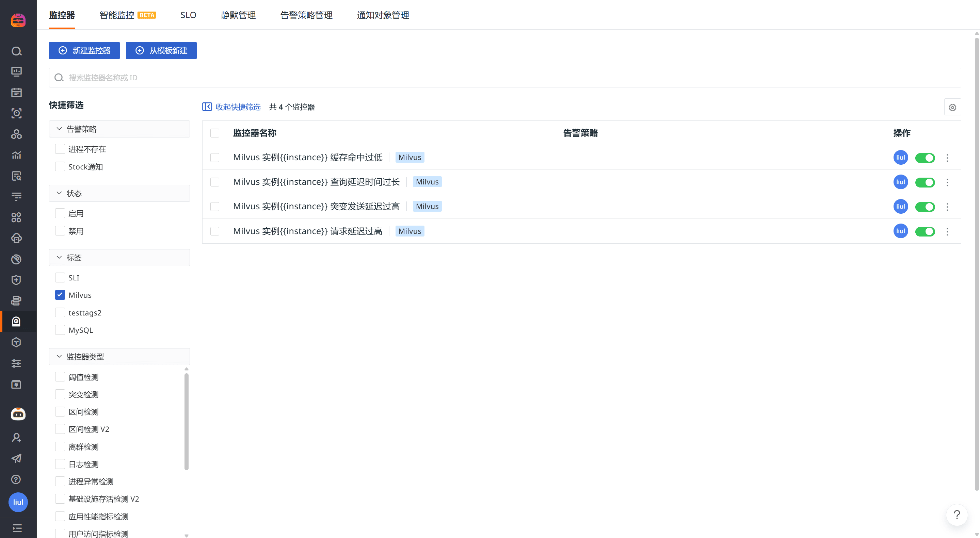The width and height of the screenshot is (980, 538).
Task: Disable the 查询延迟时间过长 monitor toggle
Action: pos(925,182)
